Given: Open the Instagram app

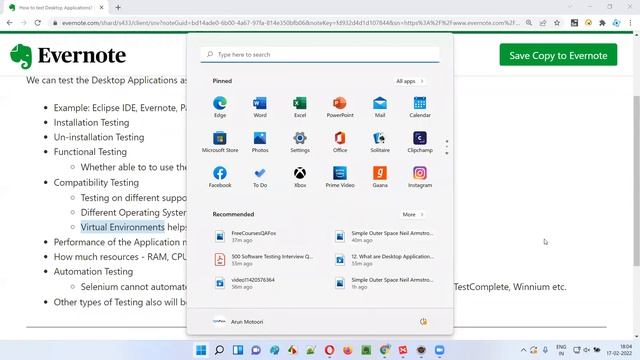Looking at the screenshot, I should (420, 177).
